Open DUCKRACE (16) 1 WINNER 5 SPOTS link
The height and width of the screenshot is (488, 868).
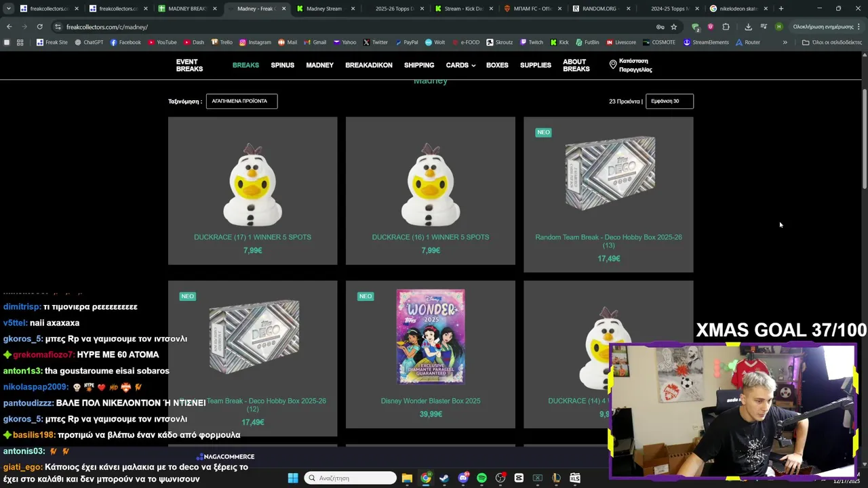(x=430, y=237)
